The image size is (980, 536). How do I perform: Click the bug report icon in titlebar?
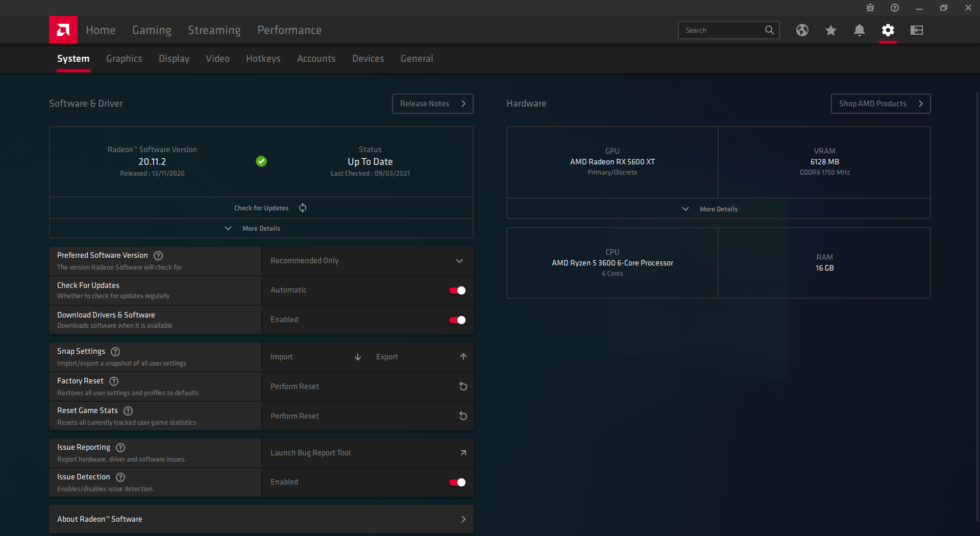tap(869, 8)
